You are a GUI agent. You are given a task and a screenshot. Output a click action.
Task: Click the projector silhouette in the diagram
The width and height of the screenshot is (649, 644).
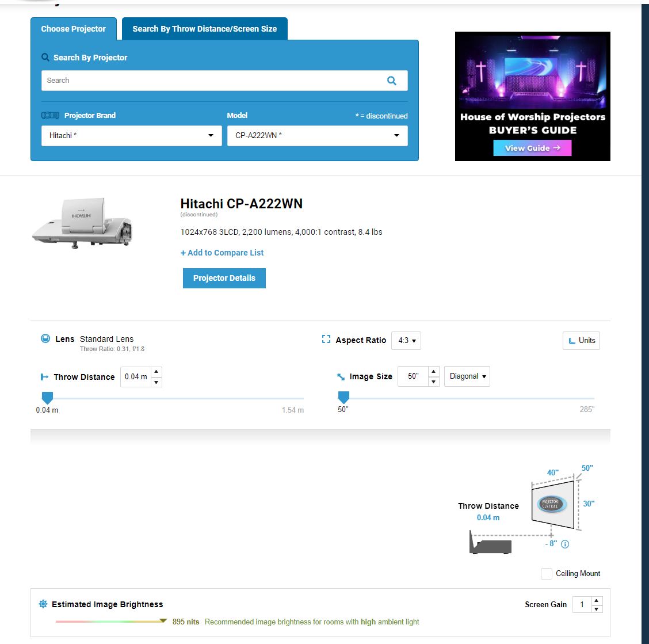tap(490, 543)
